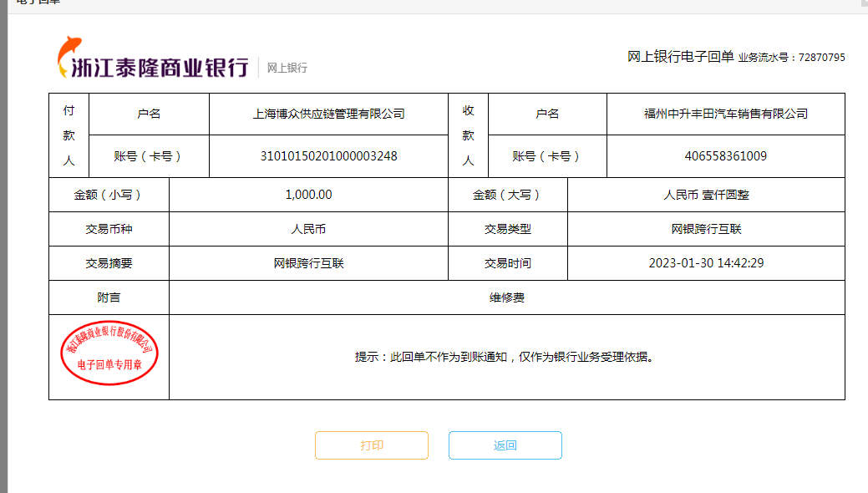
Task: Click the payee name 福州中升丰田汽车销售有限公司
Action: click(725, 114)
